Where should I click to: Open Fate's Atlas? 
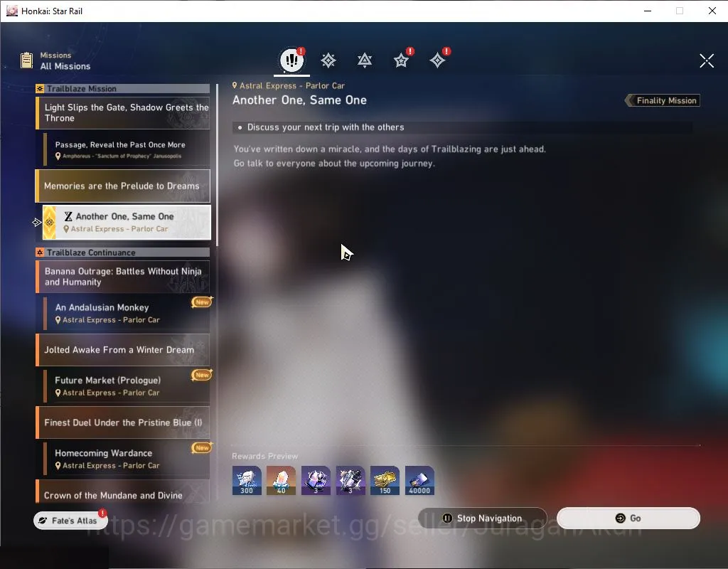tap(70, 521)
